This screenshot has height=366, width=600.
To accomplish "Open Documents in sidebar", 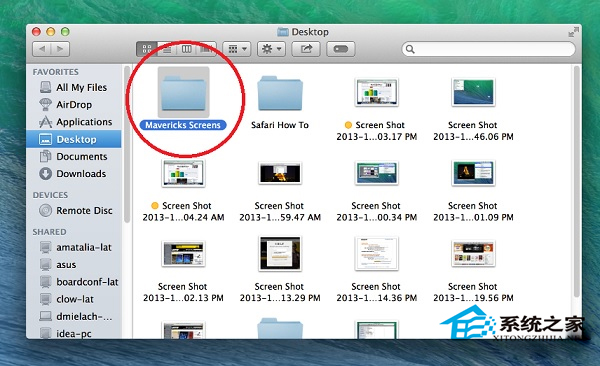I will pos(74,156).
